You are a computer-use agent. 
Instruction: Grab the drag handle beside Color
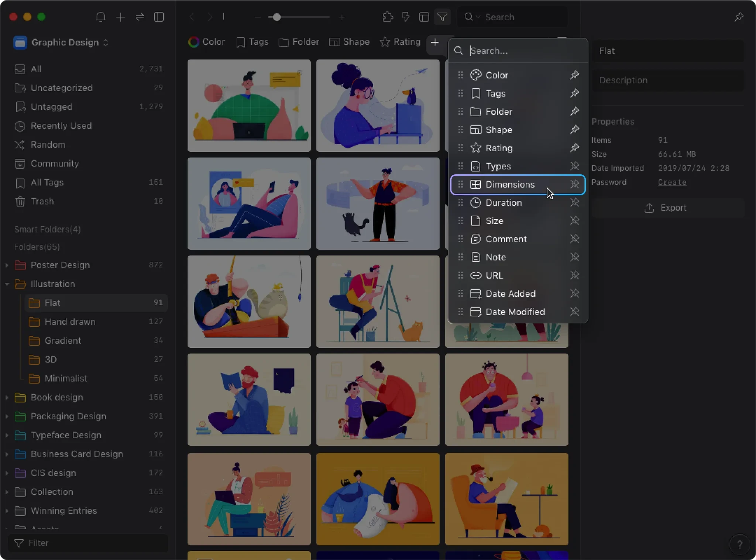click(x=460, y=75)
